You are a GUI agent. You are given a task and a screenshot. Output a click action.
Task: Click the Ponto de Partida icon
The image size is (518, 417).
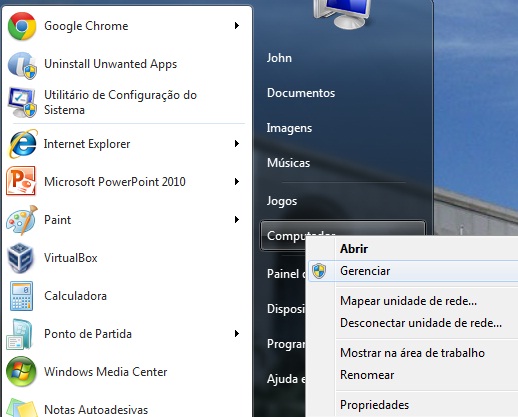tap(20, 334)
